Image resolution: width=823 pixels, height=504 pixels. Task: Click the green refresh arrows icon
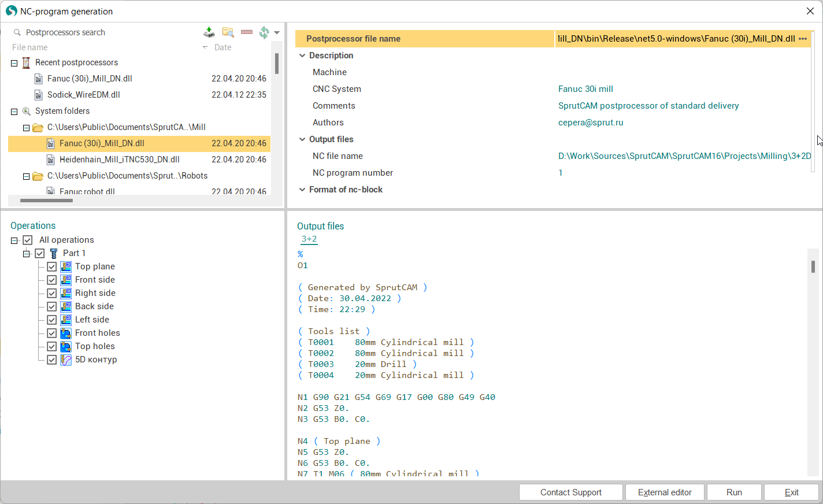[264, 32]
